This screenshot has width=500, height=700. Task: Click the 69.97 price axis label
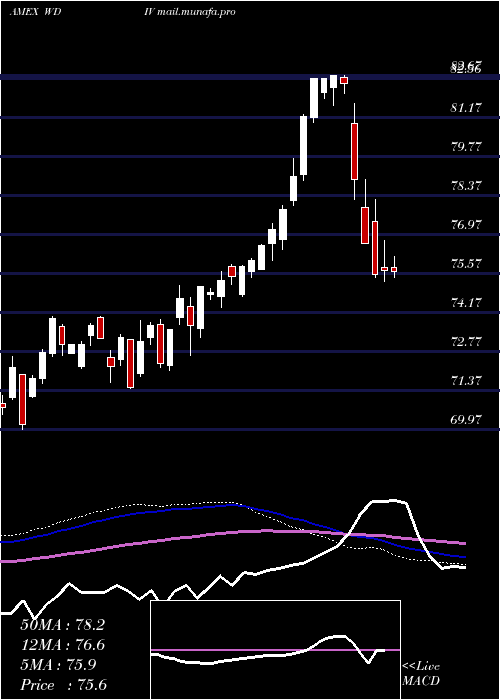467,420
